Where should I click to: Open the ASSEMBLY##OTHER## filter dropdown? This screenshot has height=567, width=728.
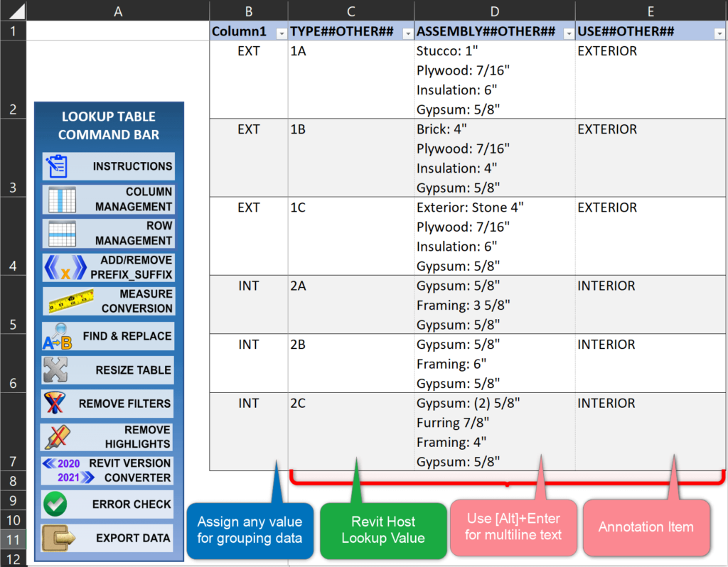click(568, 33)
